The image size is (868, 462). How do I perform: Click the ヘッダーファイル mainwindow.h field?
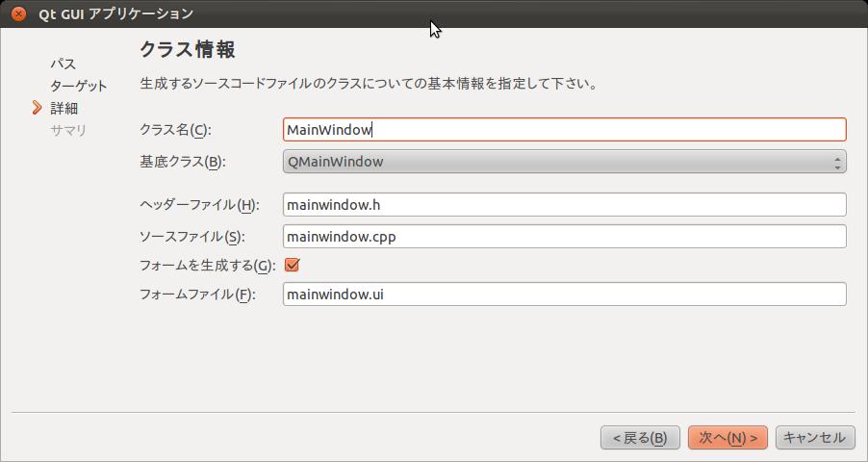point(564,205)
